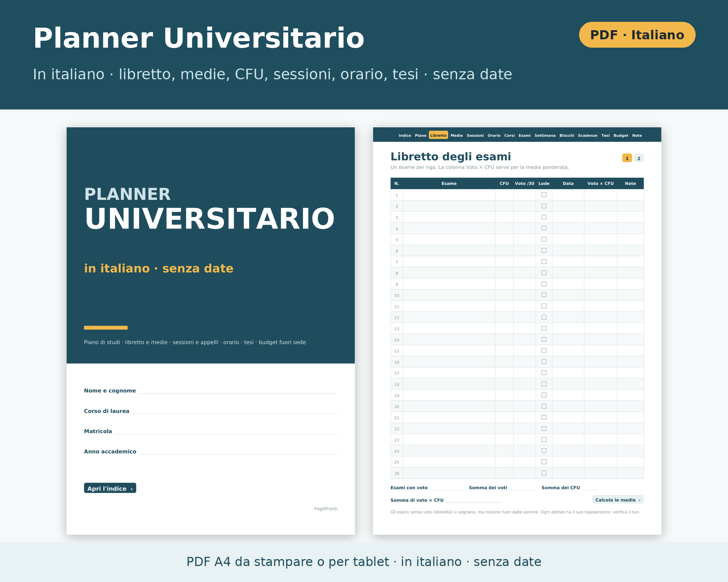Click the FogliPronti brand text
728x582 pixels.
pyautogui.click(x=326, y=509)
